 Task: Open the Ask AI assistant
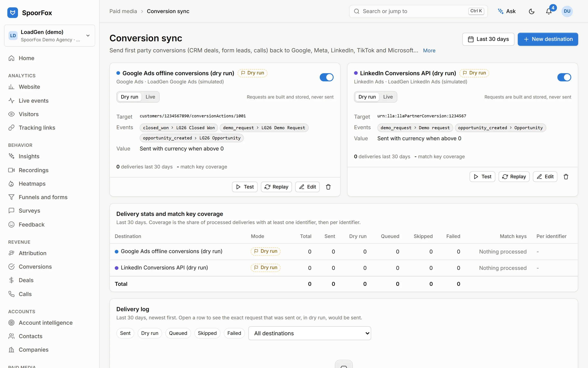(507, 11)
